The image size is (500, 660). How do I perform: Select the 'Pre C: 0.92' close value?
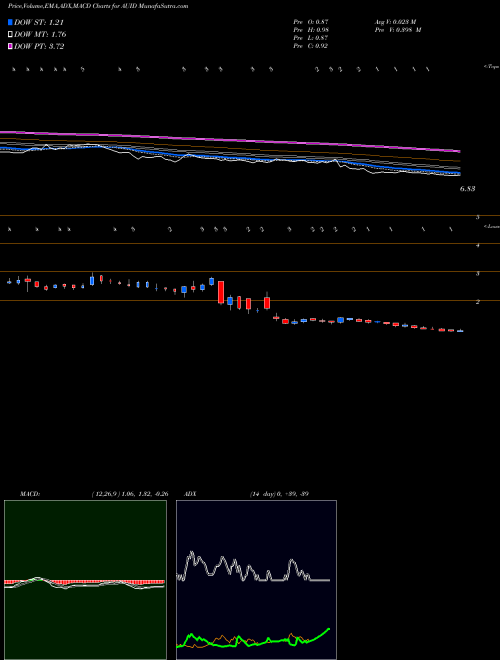(311, 46)
